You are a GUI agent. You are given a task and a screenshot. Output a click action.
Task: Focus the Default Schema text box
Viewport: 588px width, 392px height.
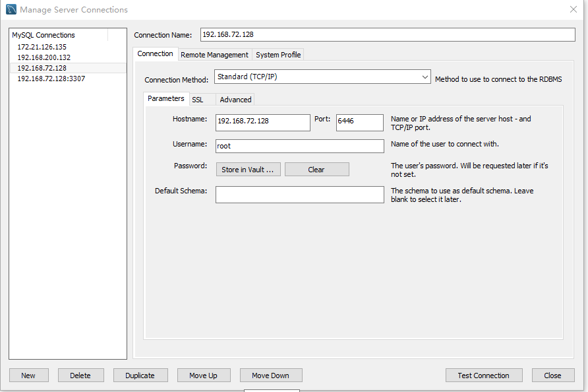point(299,194)
